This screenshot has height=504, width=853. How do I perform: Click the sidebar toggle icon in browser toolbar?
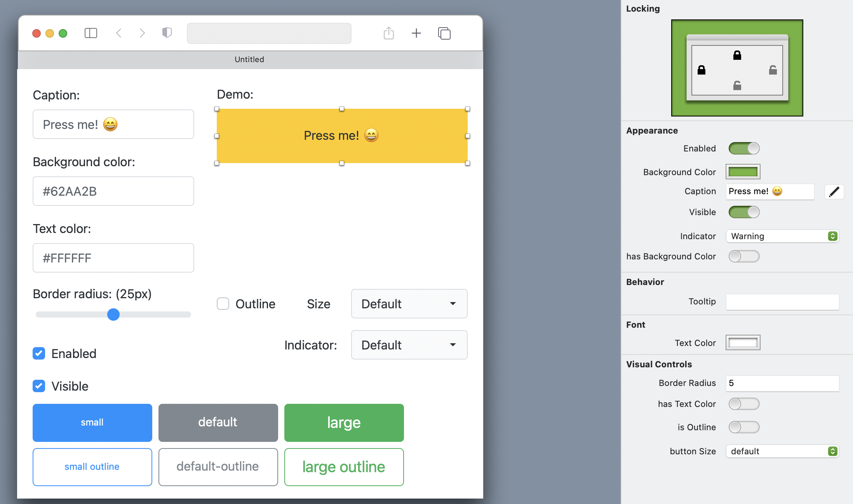pos(91,33)
